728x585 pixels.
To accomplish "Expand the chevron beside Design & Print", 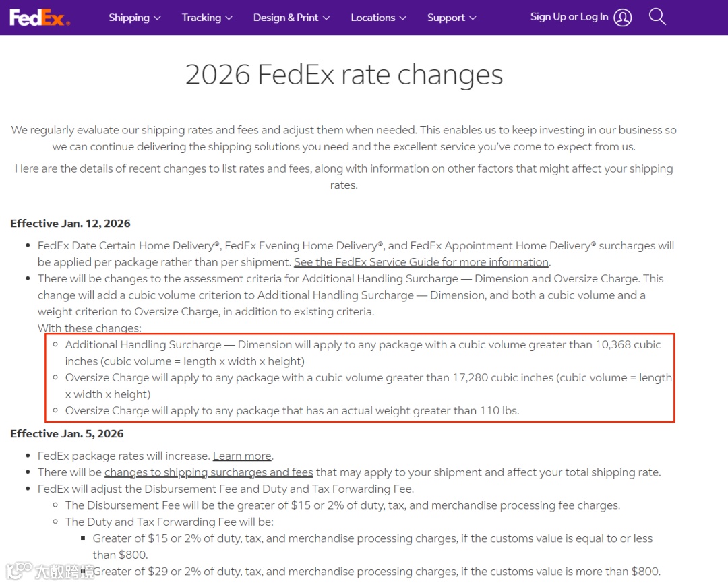I will [327, 18].
